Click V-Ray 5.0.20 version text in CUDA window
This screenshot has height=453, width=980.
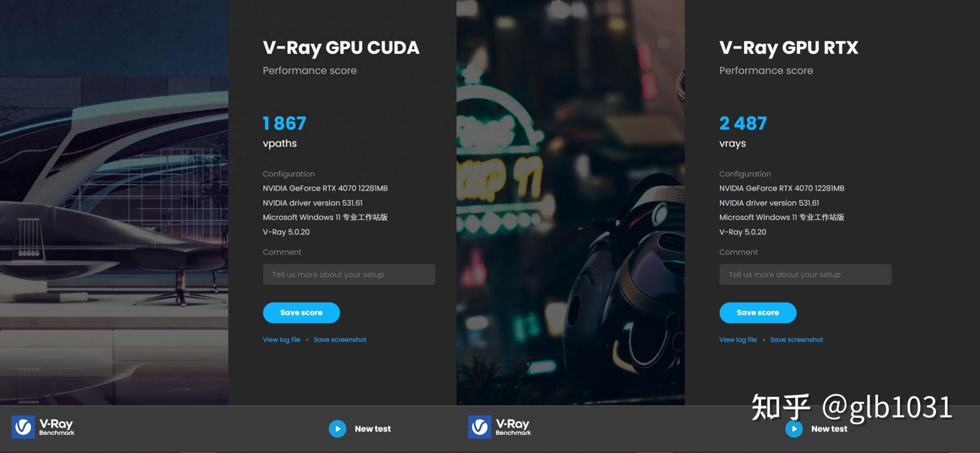pos(286,232)
